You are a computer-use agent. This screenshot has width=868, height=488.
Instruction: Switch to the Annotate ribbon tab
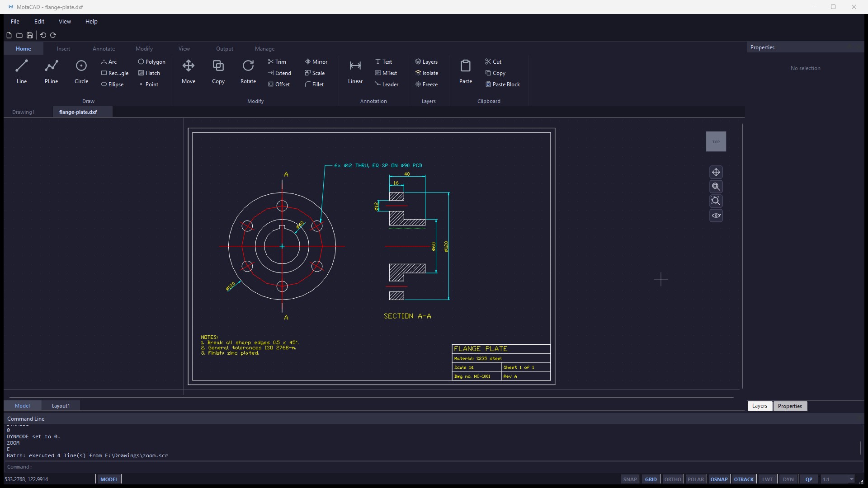(x=104, y=49)
